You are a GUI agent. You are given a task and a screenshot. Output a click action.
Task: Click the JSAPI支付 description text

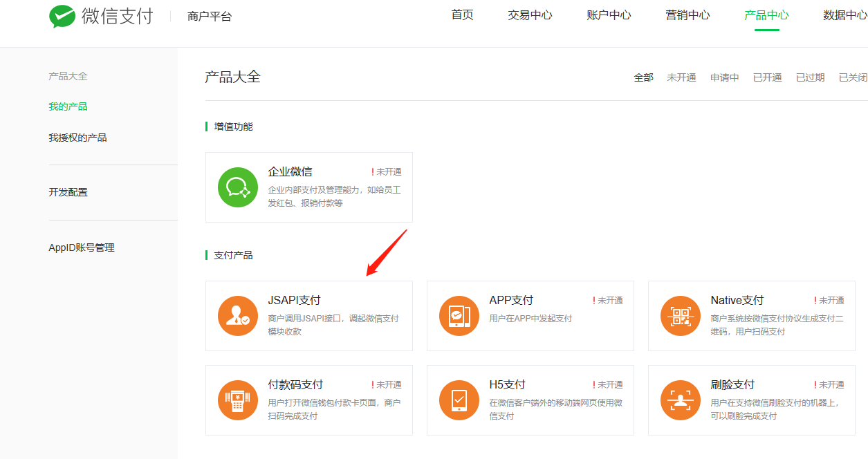(333, 325)
